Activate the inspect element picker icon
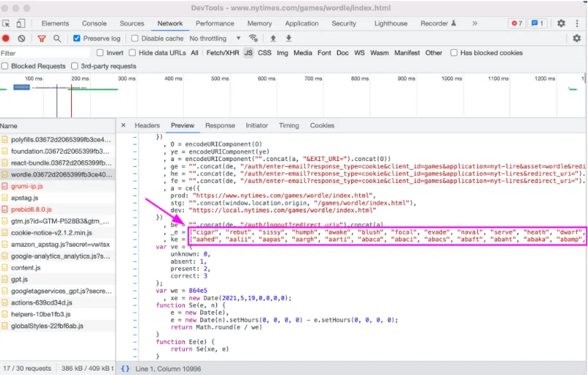 tap(7, 23)
